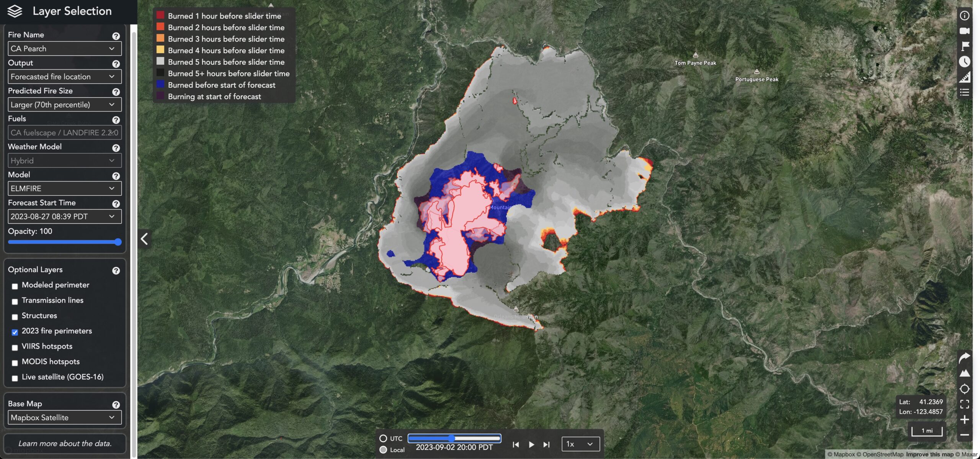Uncheck the 2023 fire perimeters layer
Viewport: 980px width, 459px height.
15,332
